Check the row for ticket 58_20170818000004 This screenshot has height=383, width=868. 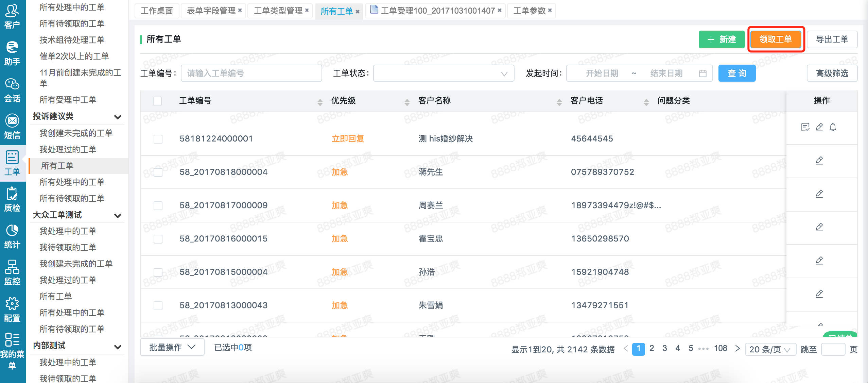pos(158,172)
